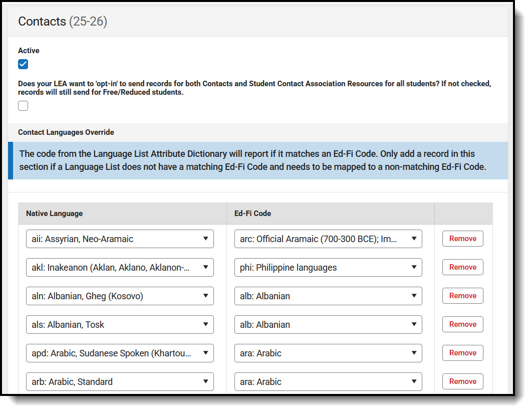Screen dimensions: 532x413
Task: Click the blue Language List info message
Action: (258, 160)
